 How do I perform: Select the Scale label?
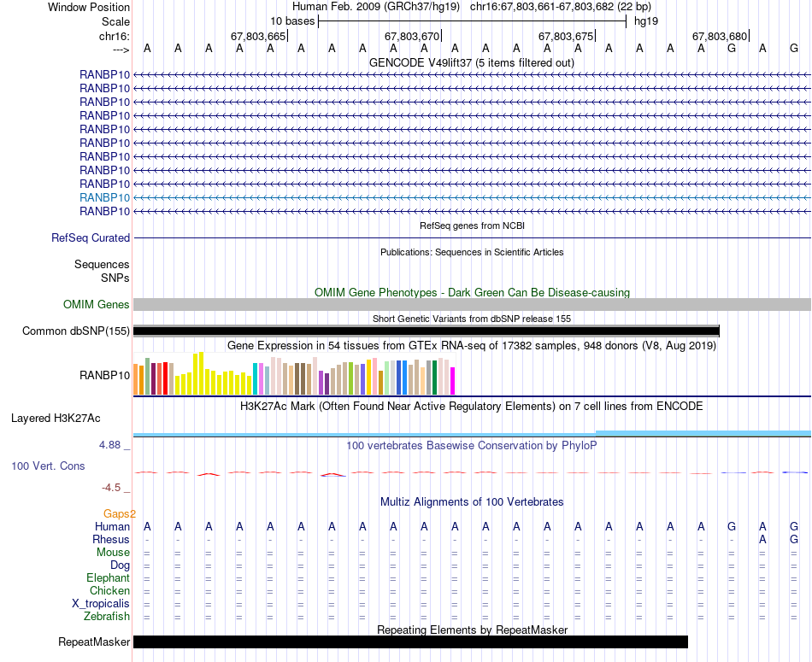click(115, 21)
